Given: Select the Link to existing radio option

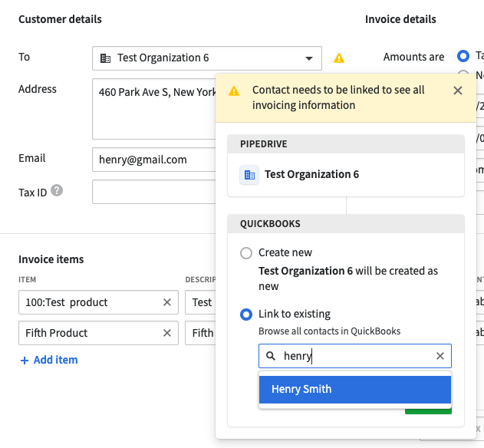Looking at the screenshot, I should click(246, 315).
